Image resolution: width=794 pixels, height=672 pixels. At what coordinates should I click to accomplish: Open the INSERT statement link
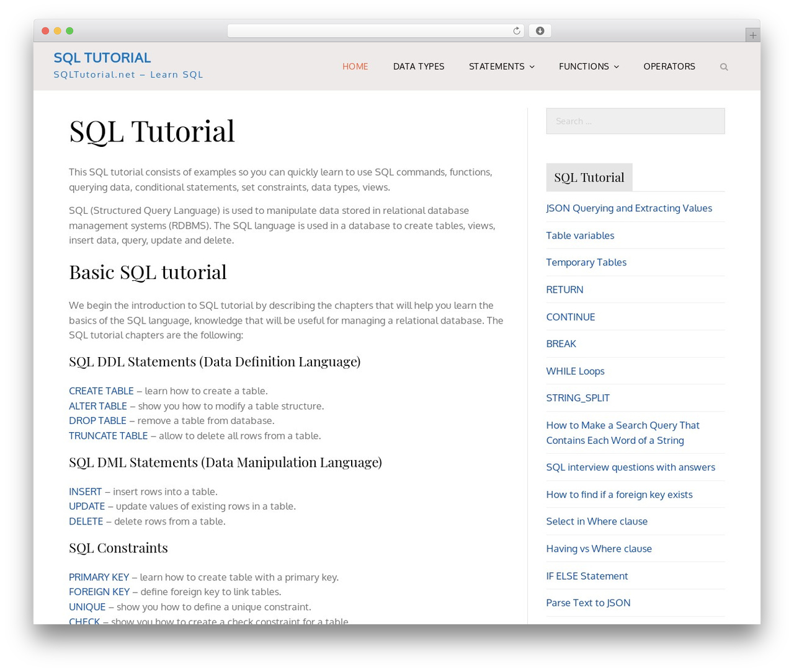point(86,492)
